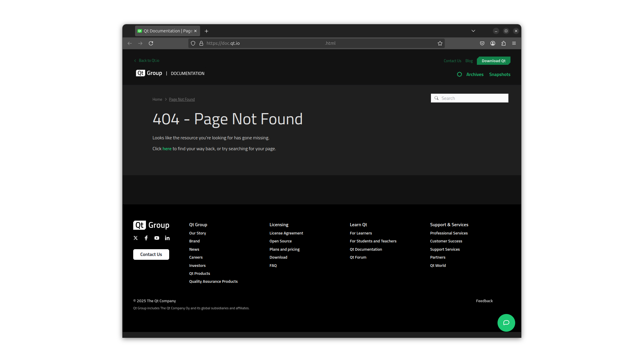The image size is (644, 362).
Task: Open the Firefox account profile icon
Action: (x=493, y=43)
